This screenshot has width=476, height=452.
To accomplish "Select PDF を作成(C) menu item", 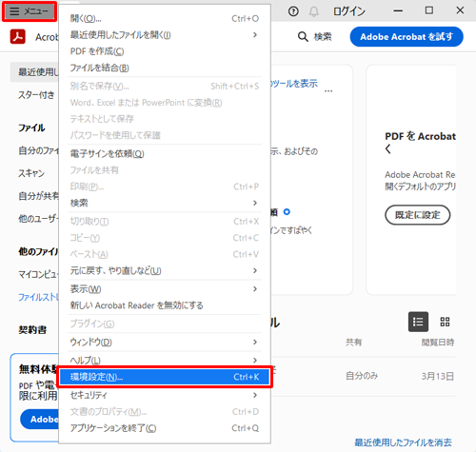I will (x=165, y=51).
